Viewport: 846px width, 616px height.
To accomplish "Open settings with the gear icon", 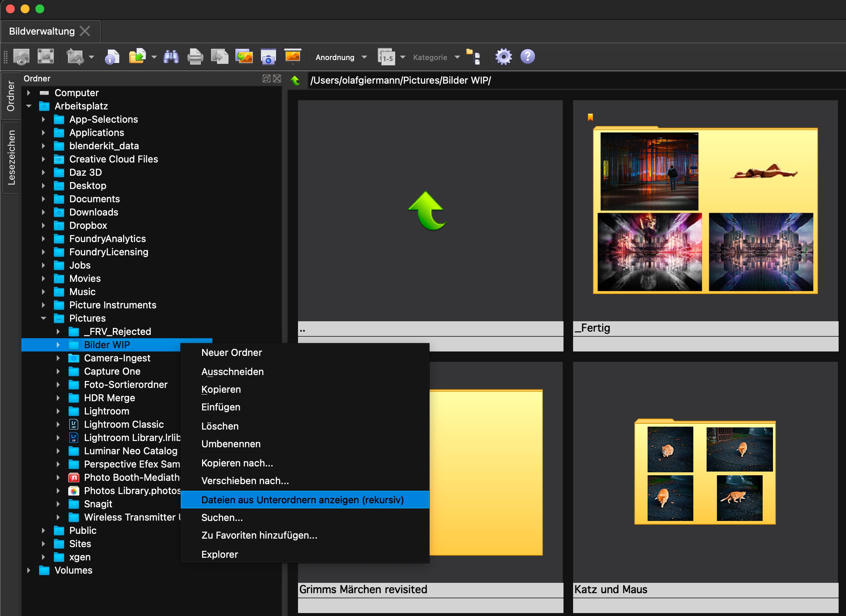I will click(x=503, y=57).
